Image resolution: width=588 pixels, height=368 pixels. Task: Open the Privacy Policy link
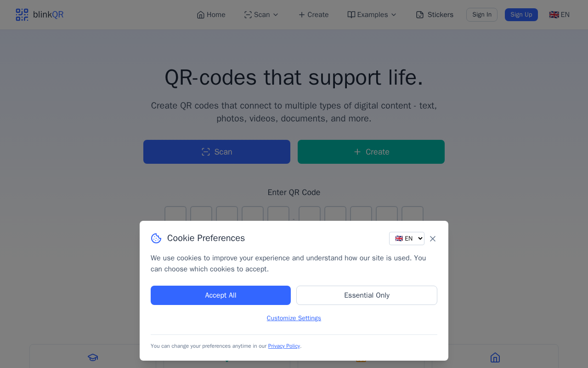(284, 346)
